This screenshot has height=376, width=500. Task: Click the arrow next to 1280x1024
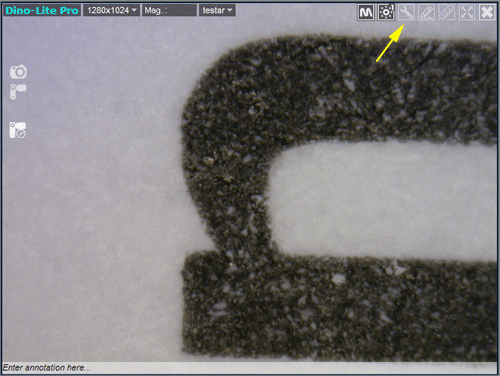point(134,10)
